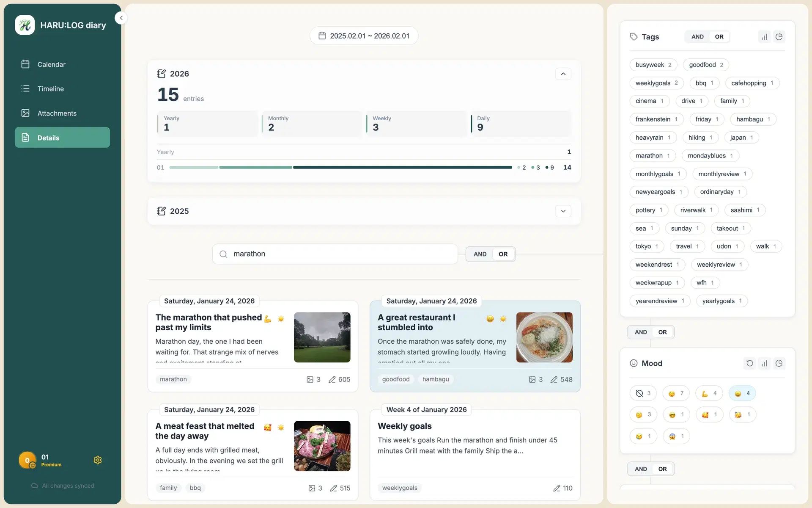Click the user avatar badge
This screenshot has height=508, width=812.
tap(27, 460)
